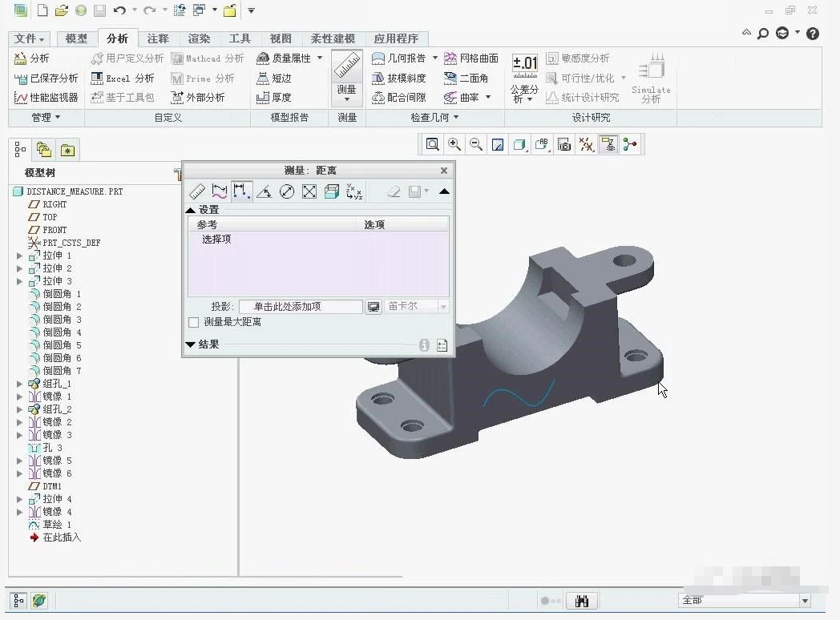
Task: Choose the volume measure icon in dialog
Action: tap(332, 191)
